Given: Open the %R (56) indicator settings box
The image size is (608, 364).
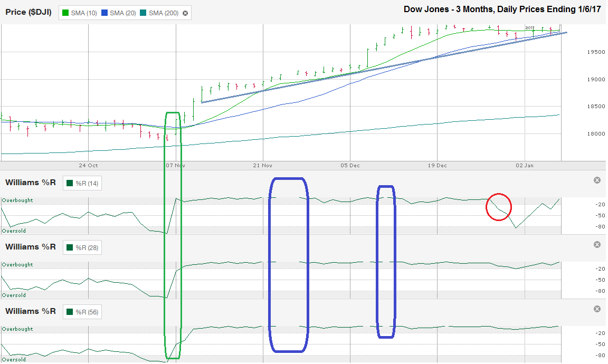Looking at the screenshot, I should coord(82,312).
